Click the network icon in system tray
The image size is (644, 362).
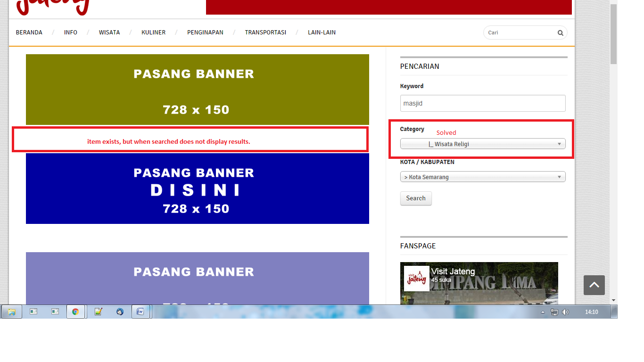tap(554, 312)
